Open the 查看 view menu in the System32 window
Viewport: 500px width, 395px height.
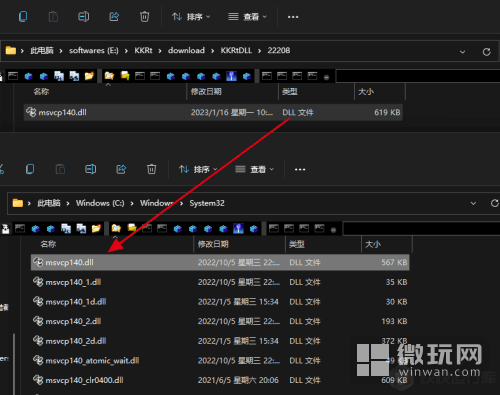tap(255, 169)
